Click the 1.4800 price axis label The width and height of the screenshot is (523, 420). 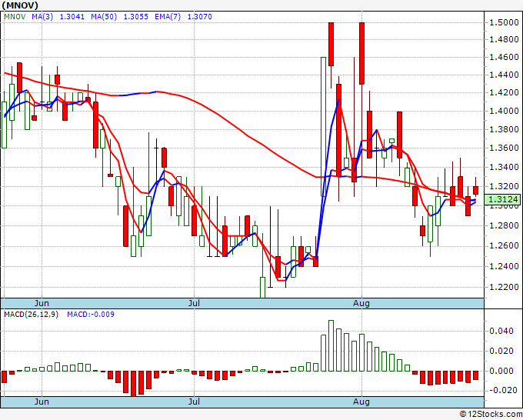pyautogui.click(x=504, y=40)
